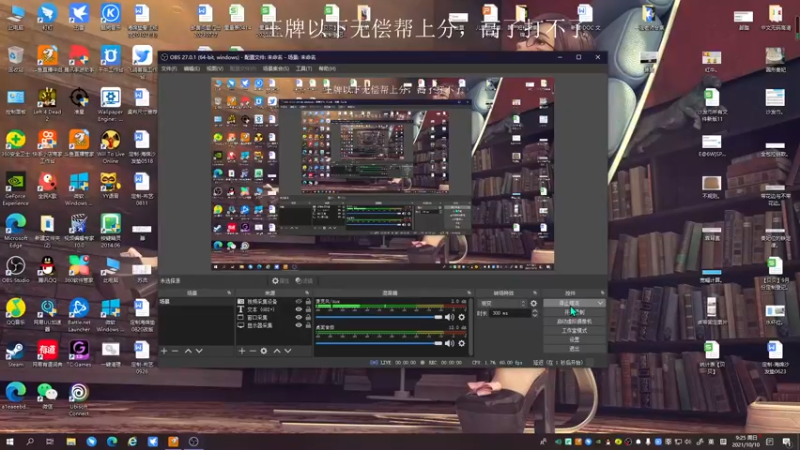800x450 pixels.
Task: Open Battle.net Launcher desktop icon
Action: point(79,315)
